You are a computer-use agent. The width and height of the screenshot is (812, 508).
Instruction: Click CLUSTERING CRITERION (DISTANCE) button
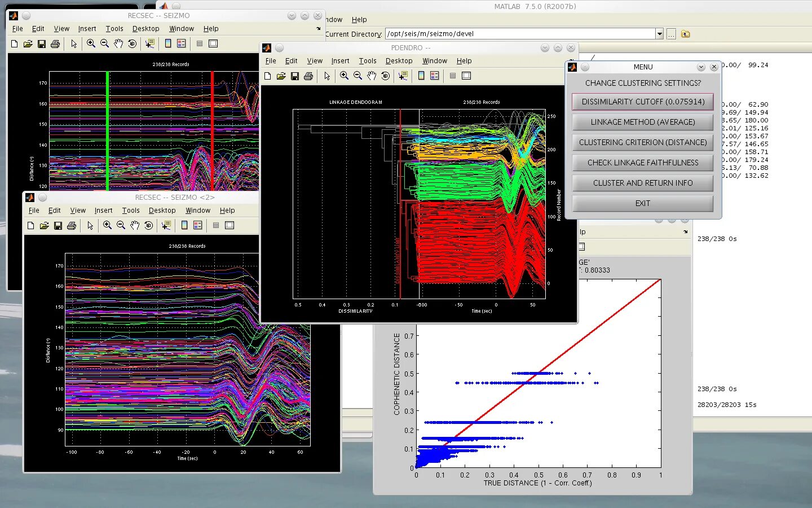click(x=643, y=142)
